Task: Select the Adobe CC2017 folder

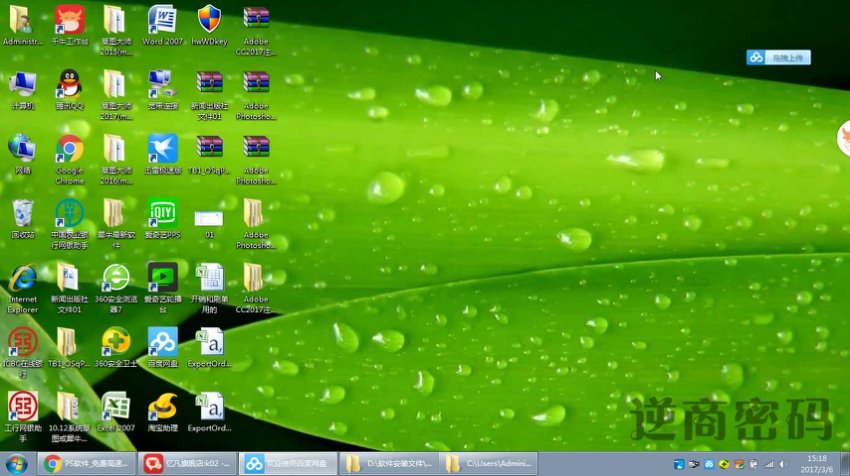Action: (x=256, y=288)
